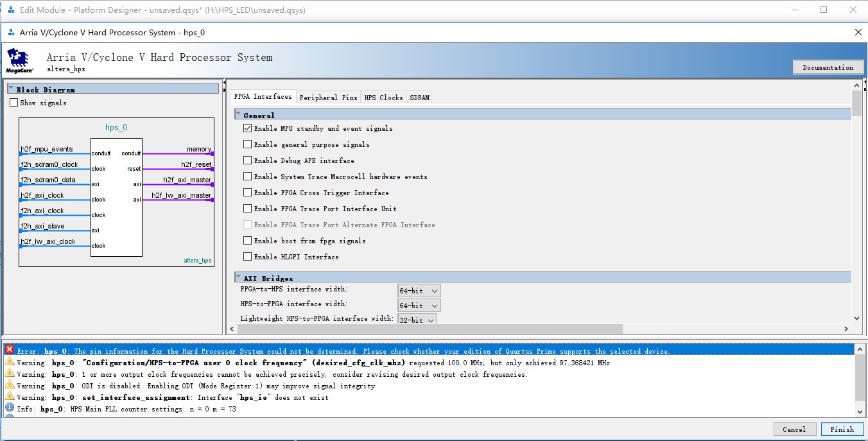Close the hps_0 parameter dialog

coord(858,32)
